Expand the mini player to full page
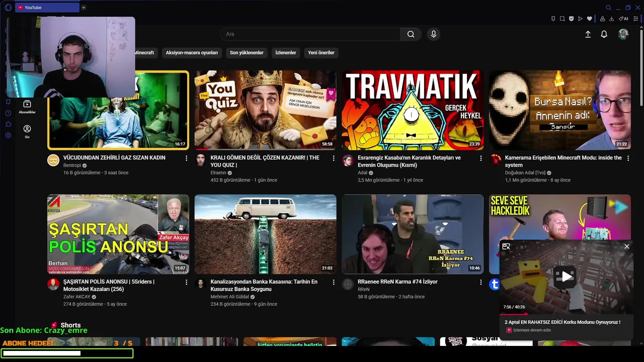The image size is (644, 362). pos(506,246)
